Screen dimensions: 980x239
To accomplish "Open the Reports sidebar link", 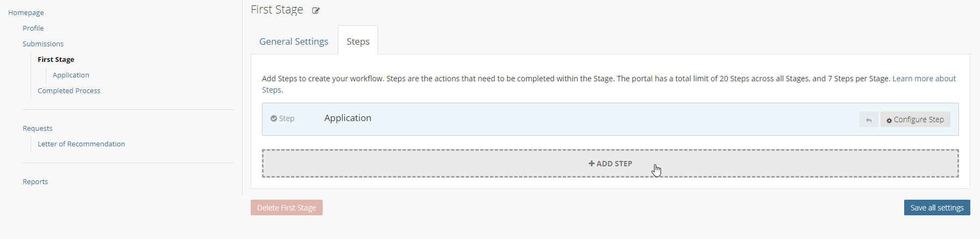I will click(x=35, y=181).
